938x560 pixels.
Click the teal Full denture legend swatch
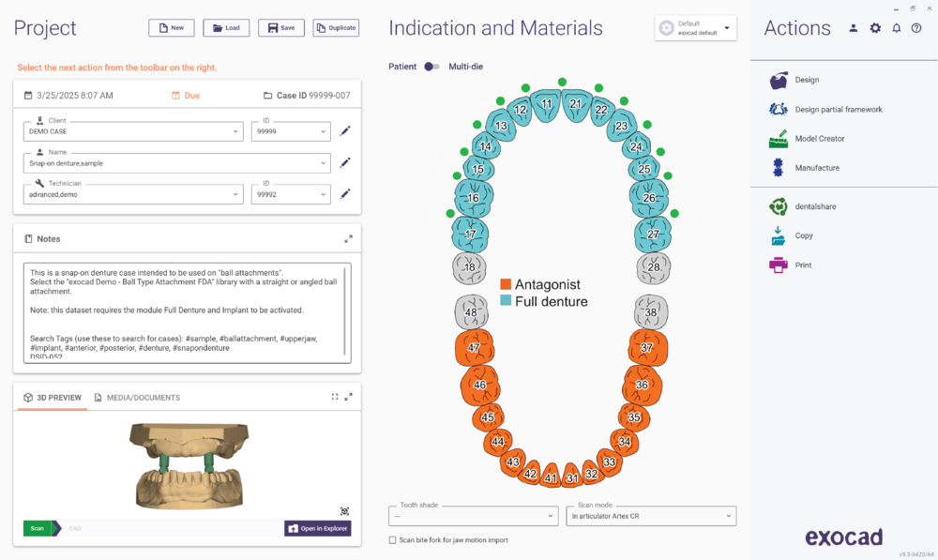tap(506, 300)
